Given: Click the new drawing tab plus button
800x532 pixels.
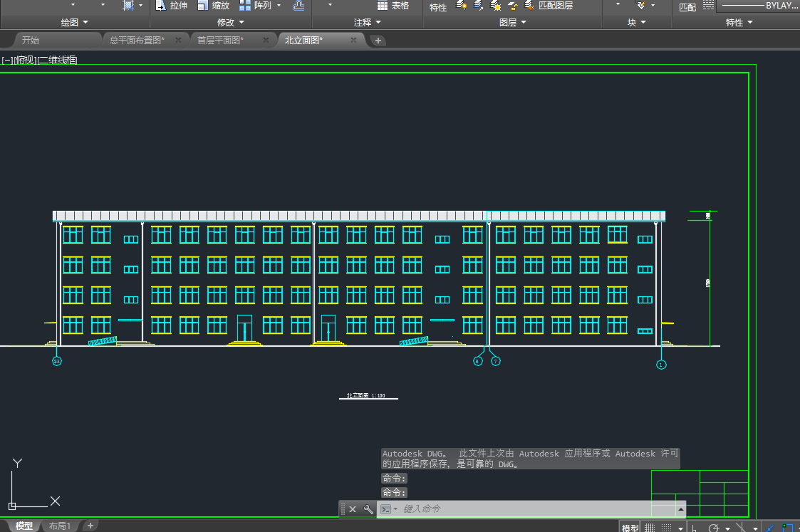Looking at the screenshot, I should click(x=378, y=41).
